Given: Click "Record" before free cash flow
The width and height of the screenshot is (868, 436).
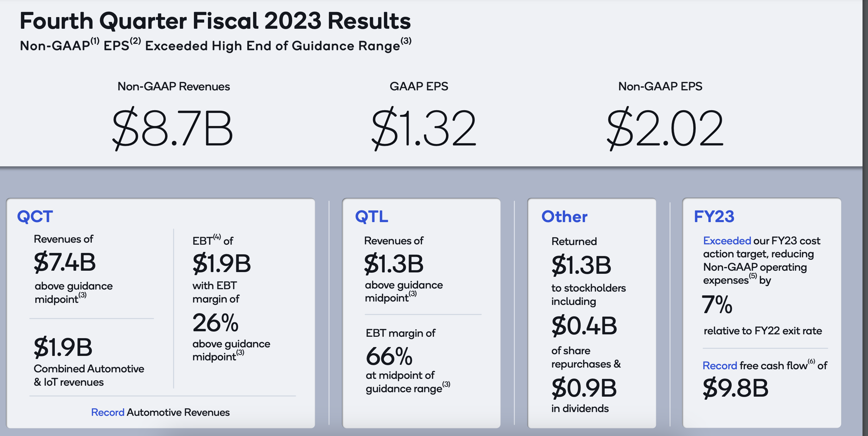Looking at the screenshot, I should tap(719, 366).
